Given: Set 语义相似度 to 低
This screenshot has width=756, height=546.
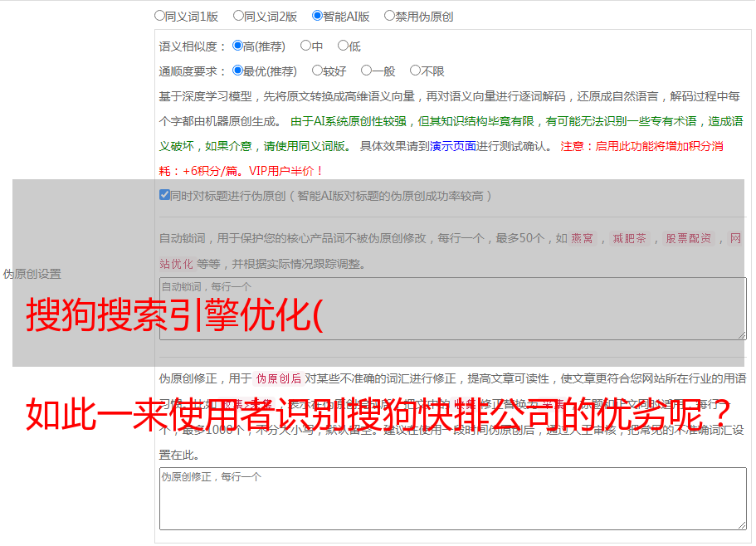Looking at the screenshot, I should [x=343, y=46].
